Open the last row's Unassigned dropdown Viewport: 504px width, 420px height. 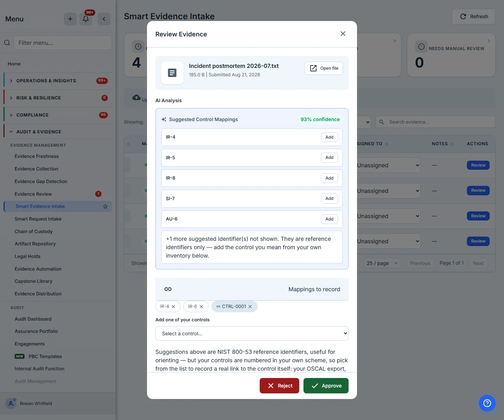point(389,241)
